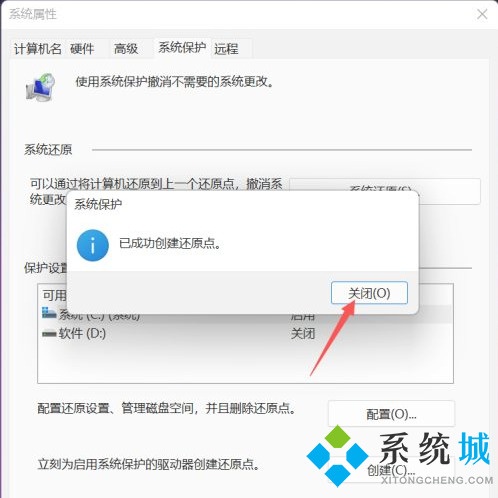Open the 计算机名 tab
This screenshot has width=498, height=498.
click(x=38, y=49)
